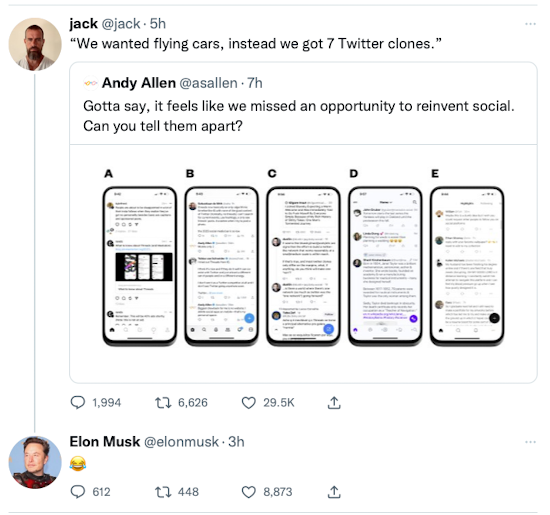
Task: Open Elon Musk's profile picture
Action: tap(35, 462)
